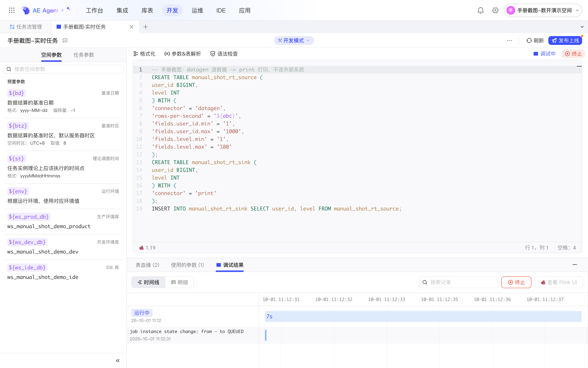Close the 手册截图-实时任务 tab

131,27
